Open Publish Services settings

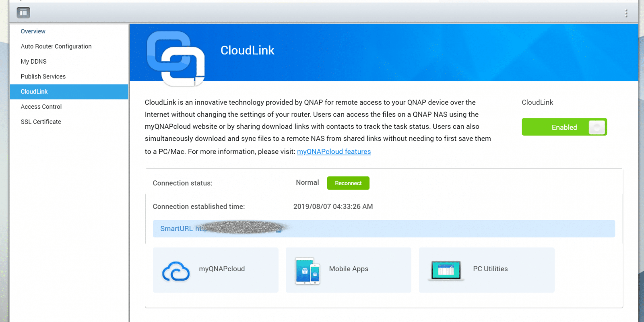tap(43, 76)
